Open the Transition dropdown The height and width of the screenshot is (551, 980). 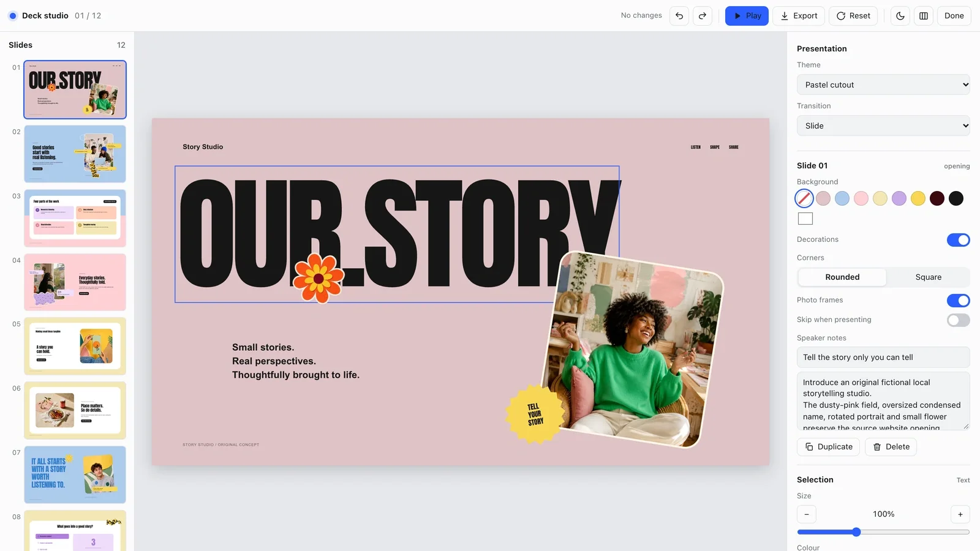pyautogui.click(x=883, y=126)
